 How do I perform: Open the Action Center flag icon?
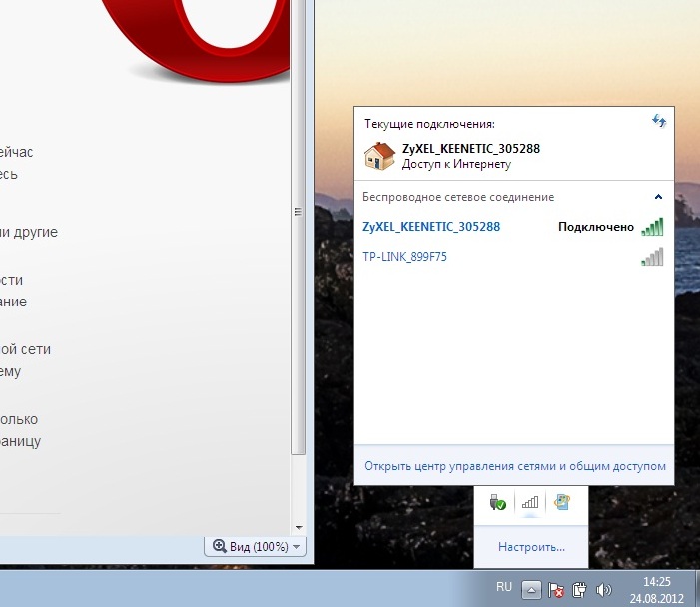556,590
